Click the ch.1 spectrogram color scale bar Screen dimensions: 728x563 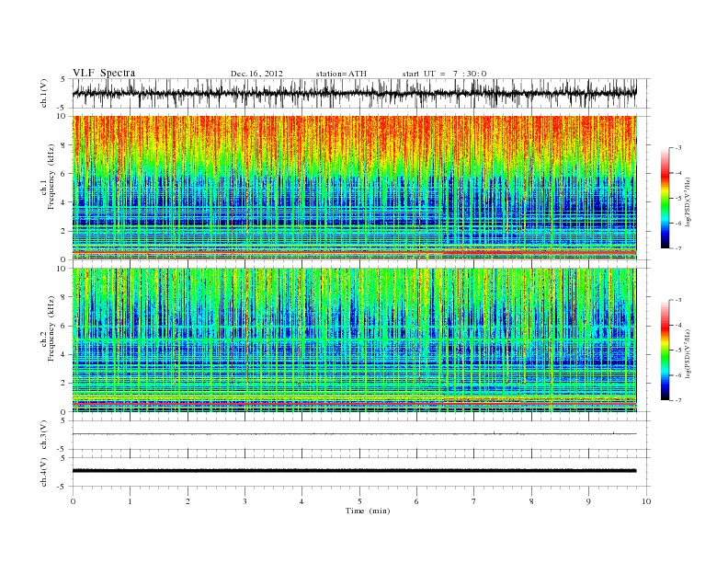tap(665, 199)
